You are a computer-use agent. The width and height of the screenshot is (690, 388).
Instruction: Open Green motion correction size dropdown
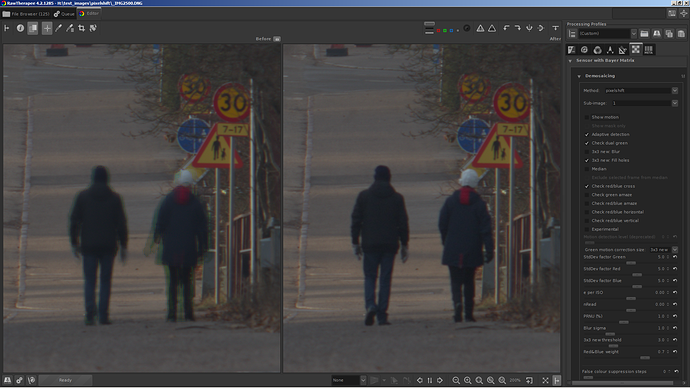(x=663, y=250)
